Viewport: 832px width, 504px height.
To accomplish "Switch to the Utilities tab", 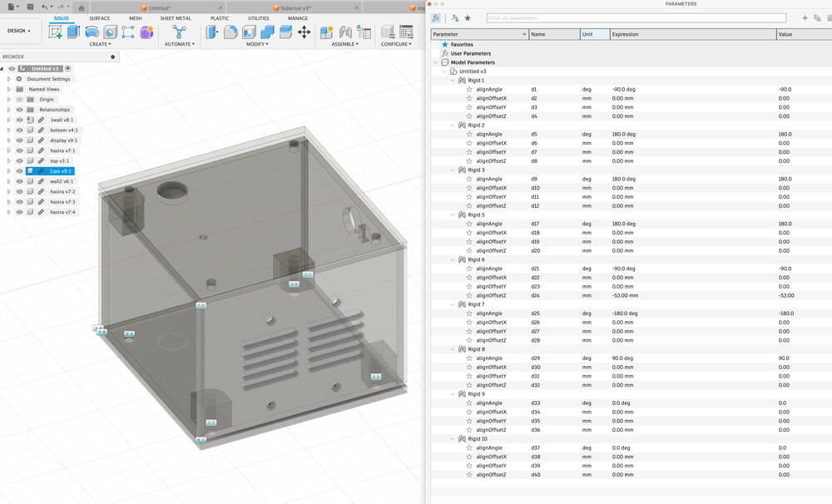I will pos(259,18).
